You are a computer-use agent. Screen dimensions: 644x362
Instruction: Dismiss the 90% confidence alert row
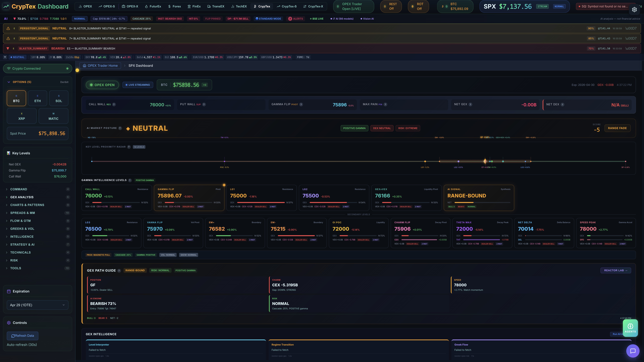631,29
